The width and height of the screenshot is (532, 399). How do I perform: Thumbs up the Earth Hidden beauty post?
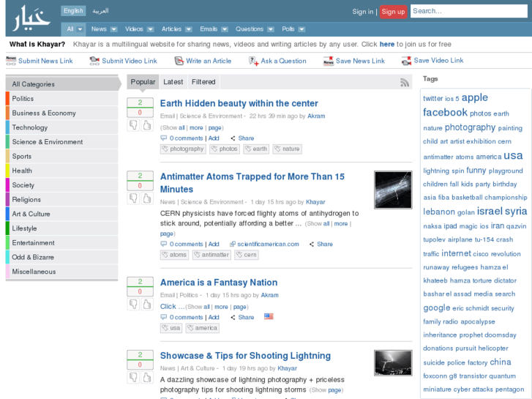[x=147, y=125]
